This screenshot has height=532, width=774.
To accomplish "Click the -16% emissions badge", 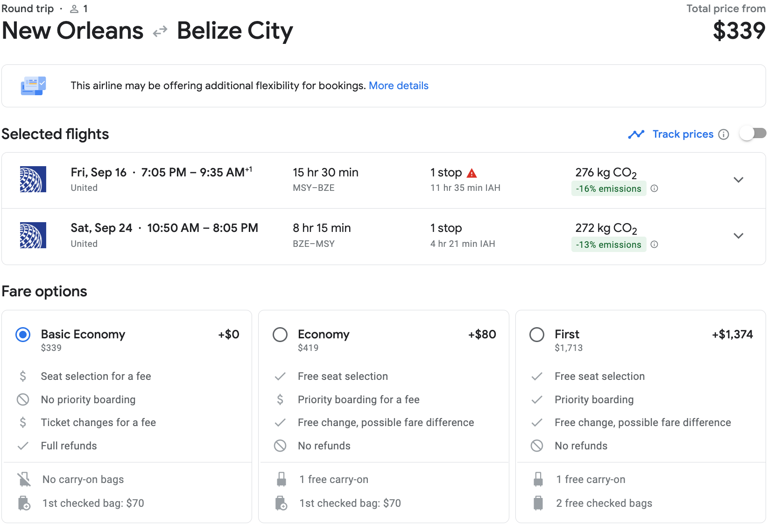I will 608,189.
